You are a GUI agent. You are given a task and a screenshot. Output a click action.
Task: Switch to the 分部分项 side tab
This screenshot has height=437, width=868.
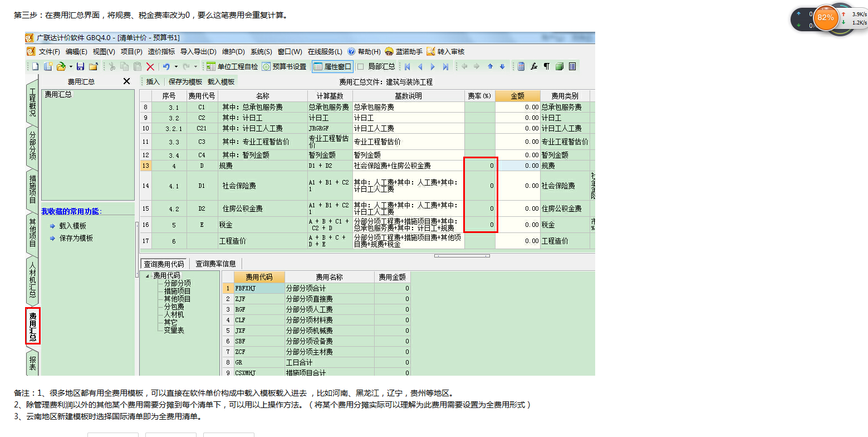click(x=33, y=146)
